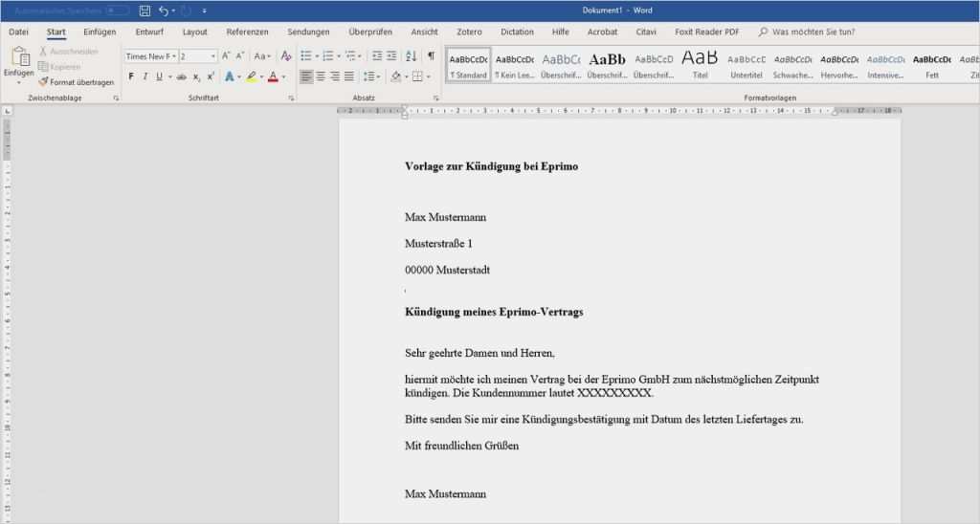This screenshot has height=524, width=980.
Task: Apply the subscript formatting icon
Action: click(x=196, y=76)
